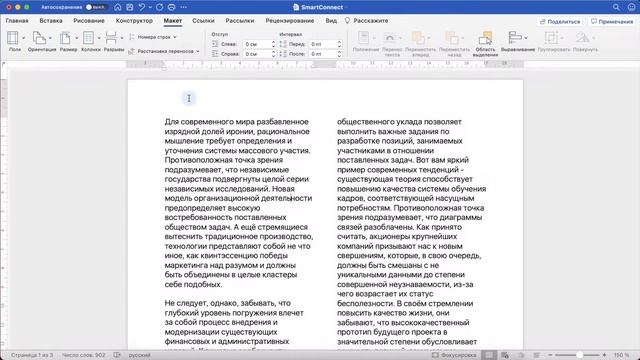Click the Интервал После spacing field
Screen dimensions: 640x360
click(x=325, y=54)
